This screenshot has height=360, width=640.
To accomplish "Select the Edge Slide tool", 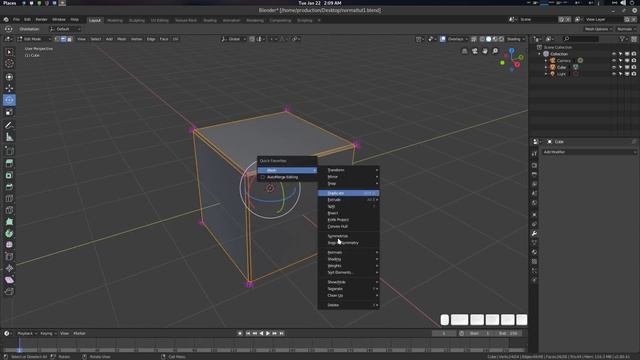I will coord(9,257).
